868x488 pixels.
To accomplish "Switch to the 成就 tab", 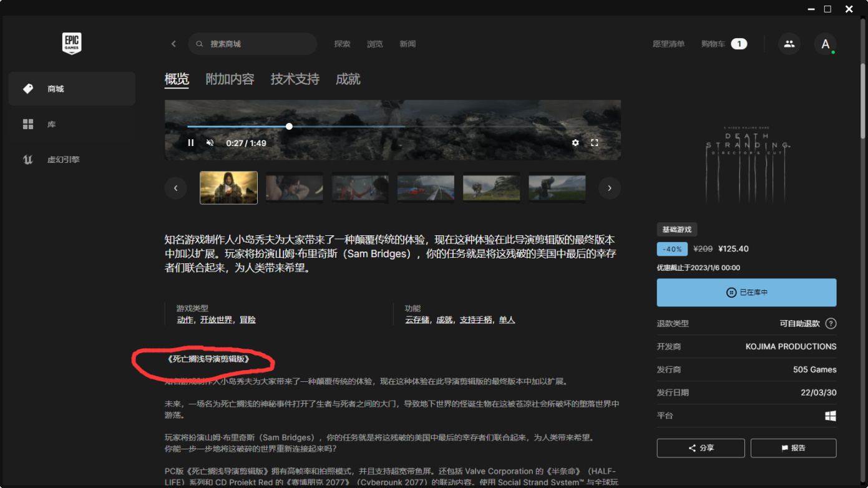I will pyautogui.click(x=348, y=79).
